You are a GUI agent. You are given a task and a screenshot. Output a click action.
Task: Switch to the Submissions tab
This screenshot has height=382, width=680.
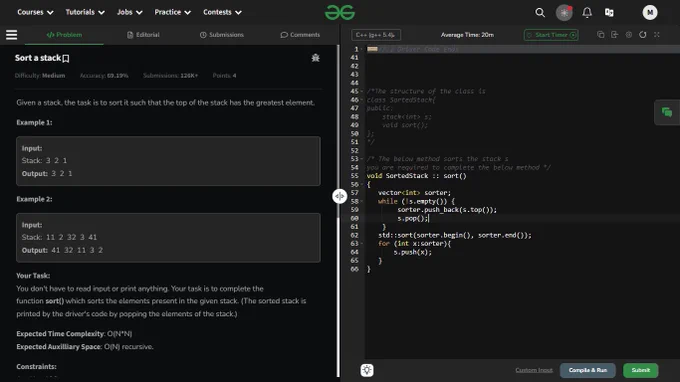[222, 35]
